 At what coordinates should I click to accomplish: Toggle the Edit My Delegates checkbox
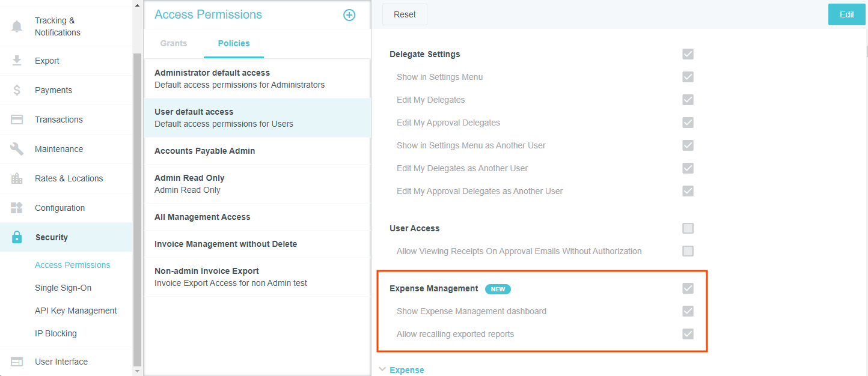(688, 100)
